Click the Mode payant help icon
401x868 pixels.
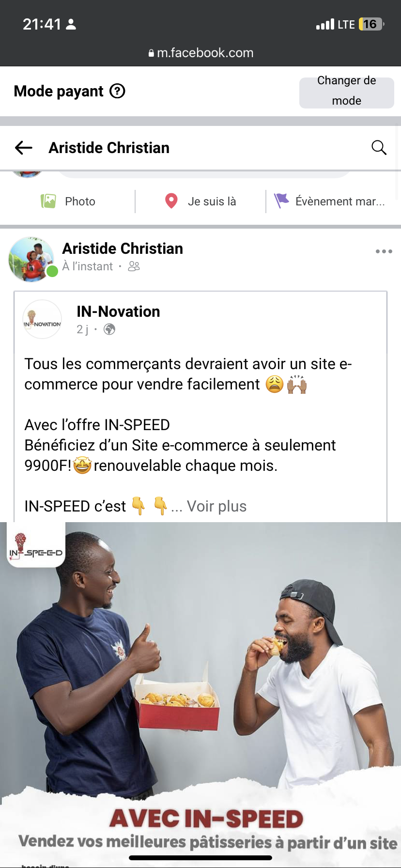[117, 91]
